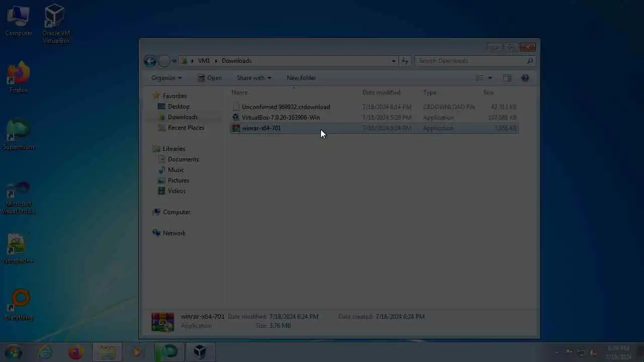Screen dimensions: 644x362
Task: Click the Open toolbar button
Action: click(210, 78)
